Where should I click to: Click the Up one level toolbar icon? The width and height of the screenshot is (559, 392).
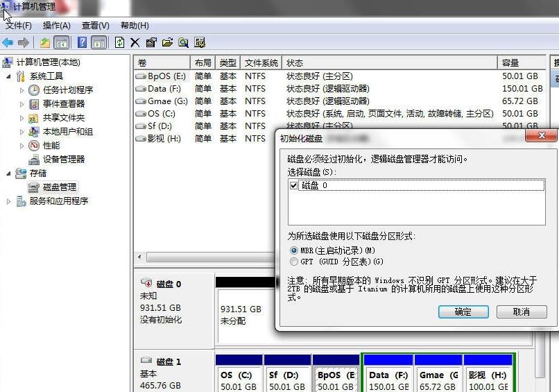pos(45,43)
